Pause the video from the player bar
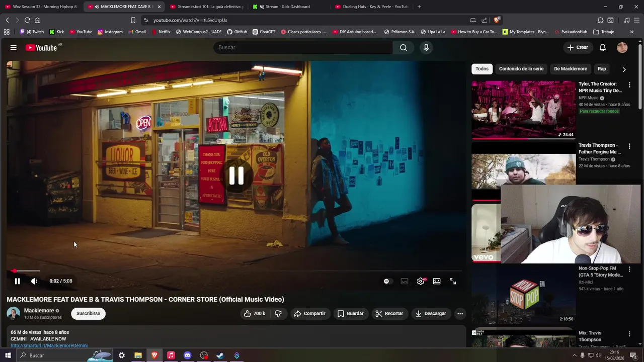This screenshot has height=362, width=644. 17,281
